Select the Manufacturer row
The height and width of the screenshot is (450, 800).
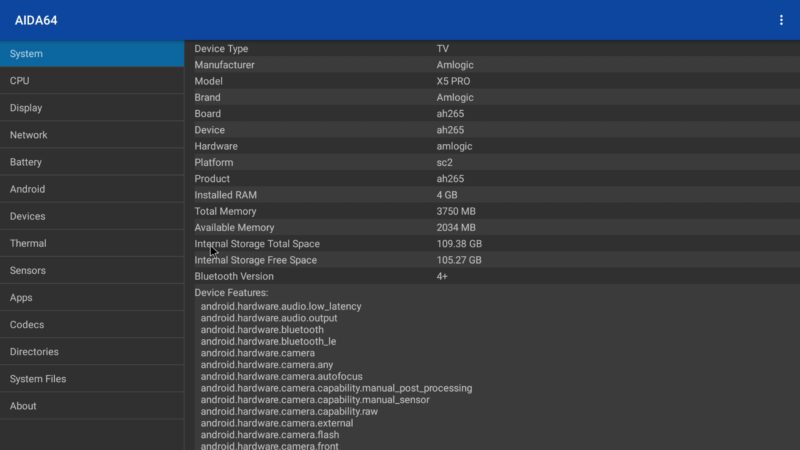point(492,65)
